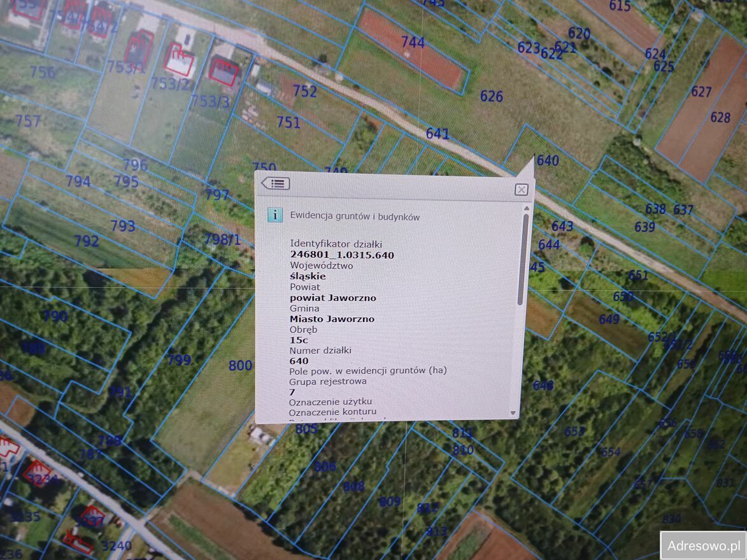Click parcel label 805 below the popup
Viewport: 747px width, 560px height.
[x=306, y=429]
